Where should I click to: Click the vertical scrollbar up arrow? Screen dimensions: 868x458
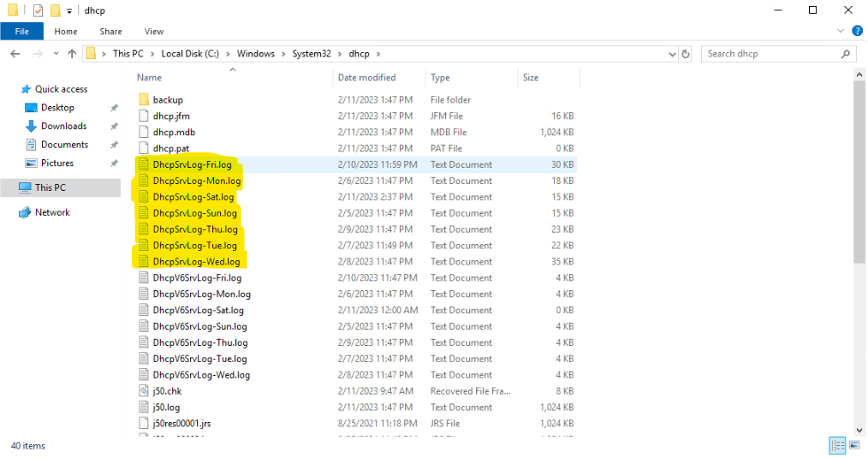pos(859,74)
